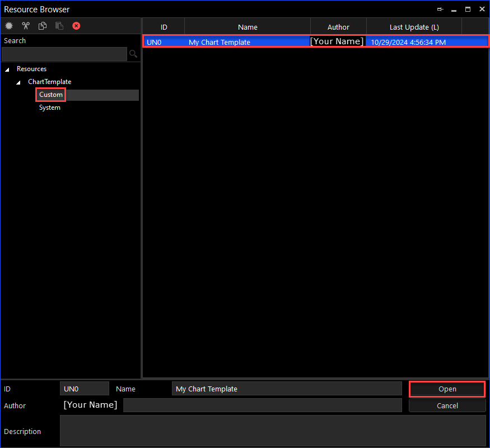Collapse the ChartTemplate node arrow
Image resolution: width=490 pixels, height=448 pixels.
pyautogui.click(x=18, y=82)
